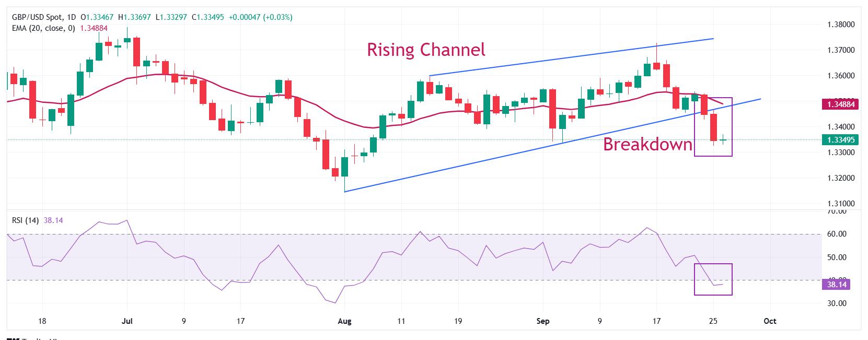868x340 pixels.
Task: Click the EMA value 1.34884 in legend
Action: point(94,28)
